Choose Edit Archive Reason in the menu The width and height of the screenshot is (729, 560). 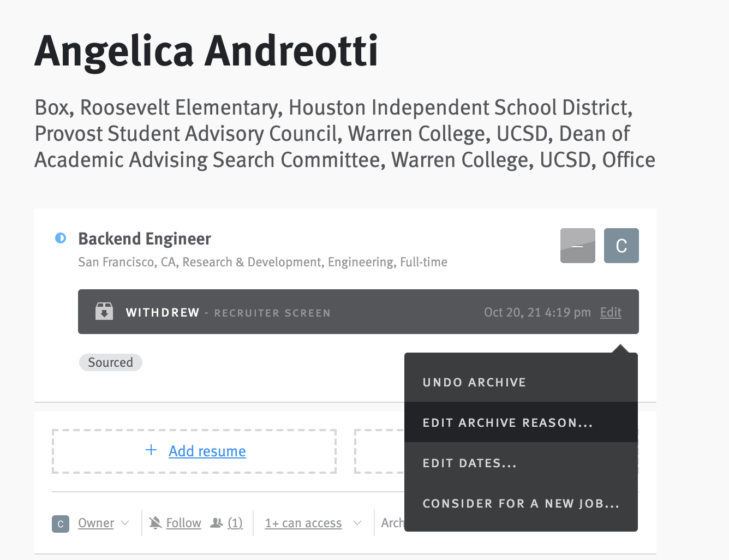tap(507, 422)
